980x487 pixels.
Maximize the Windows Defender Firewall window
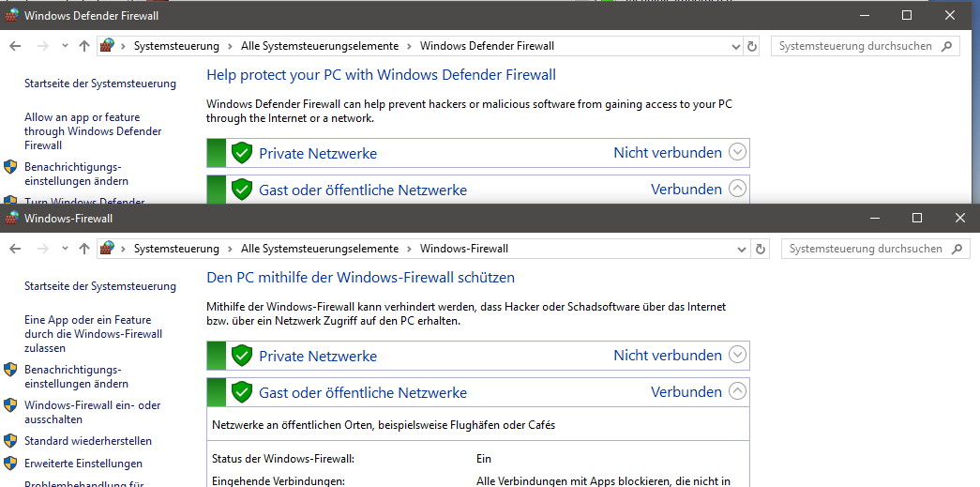[907, 15]
